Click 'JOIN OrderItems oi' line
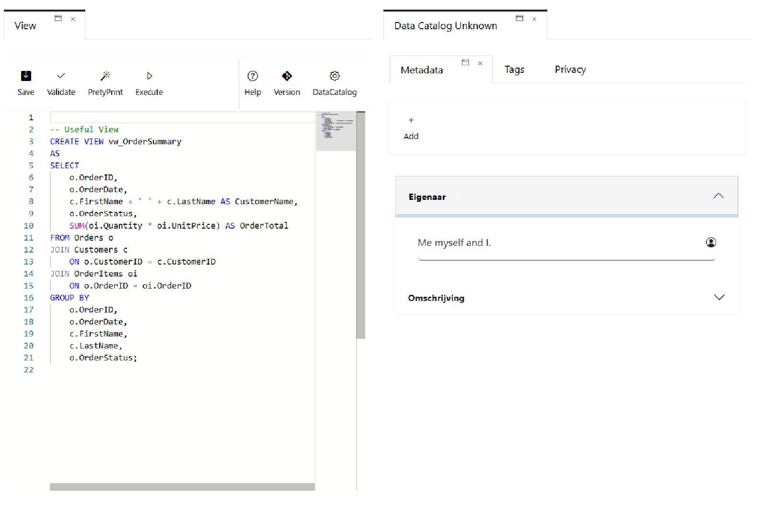 click(93, 274)
